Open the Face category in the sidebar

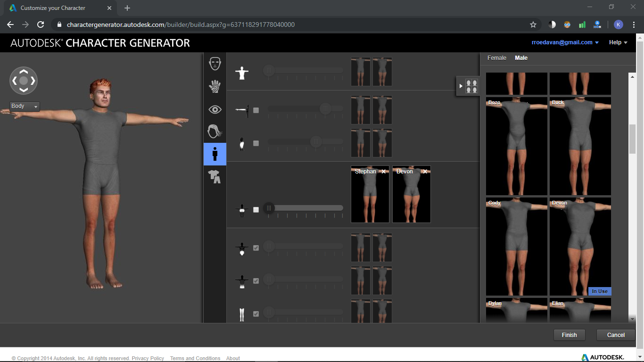pos(215,63)
